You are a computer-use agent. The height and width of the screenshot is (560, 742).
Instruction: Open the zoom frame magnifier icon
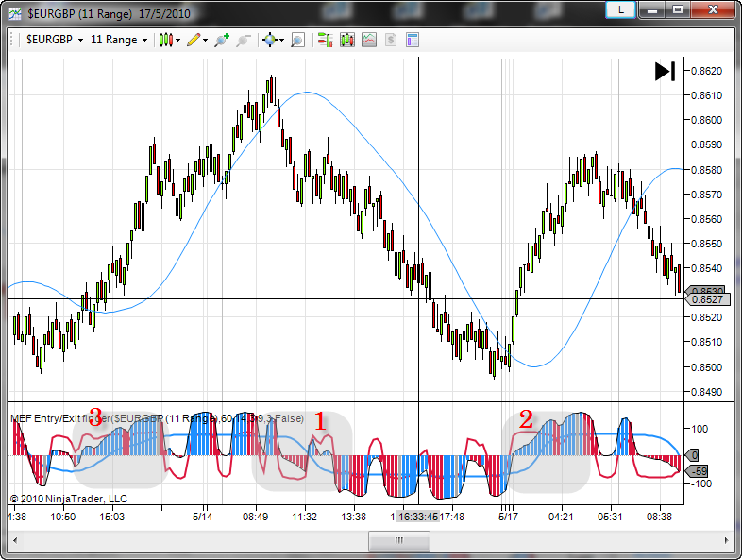(x=297, y=40)
